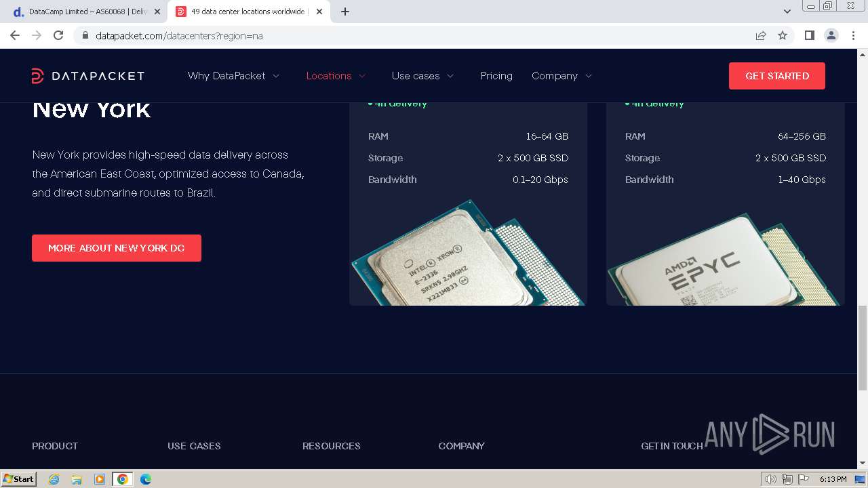Image resolution: width=868 pixels, height=488 pixels.
Task: Click the GET STARTED button
Action: pyautogui.click(x=777, y=76)
